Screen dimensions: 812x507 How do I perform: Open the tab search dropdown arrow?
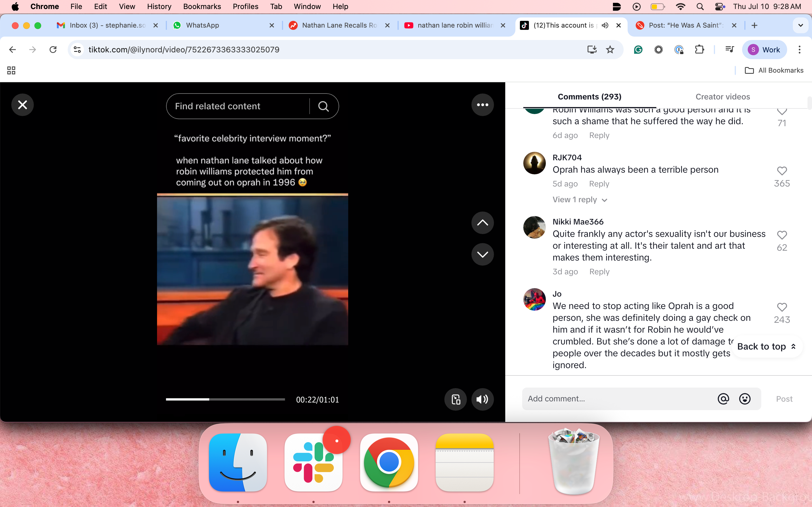tap(800, 25)
